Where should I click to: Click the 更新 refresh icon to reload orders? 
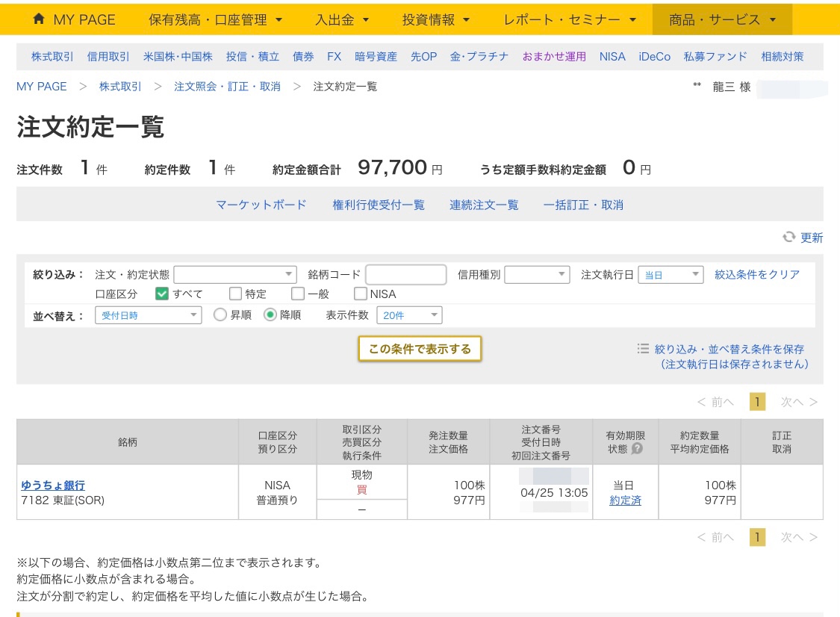tap(789, 238)
